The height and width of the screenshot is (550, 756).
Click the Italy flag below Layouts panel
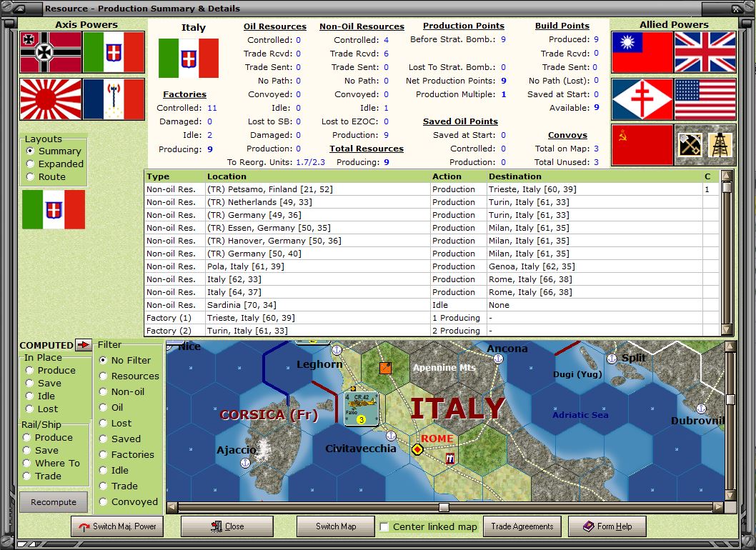[54, 209]
